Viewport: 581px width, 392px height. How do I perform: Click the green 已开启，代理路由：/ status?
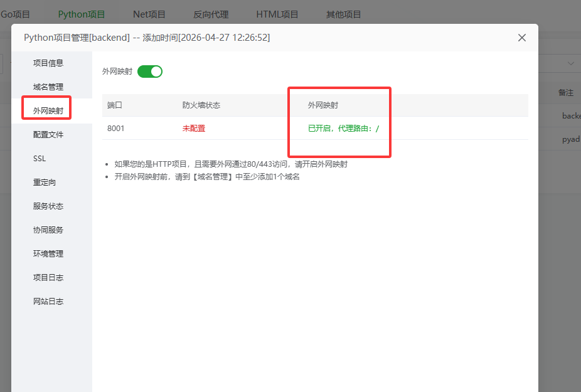[x=343, y=129]
